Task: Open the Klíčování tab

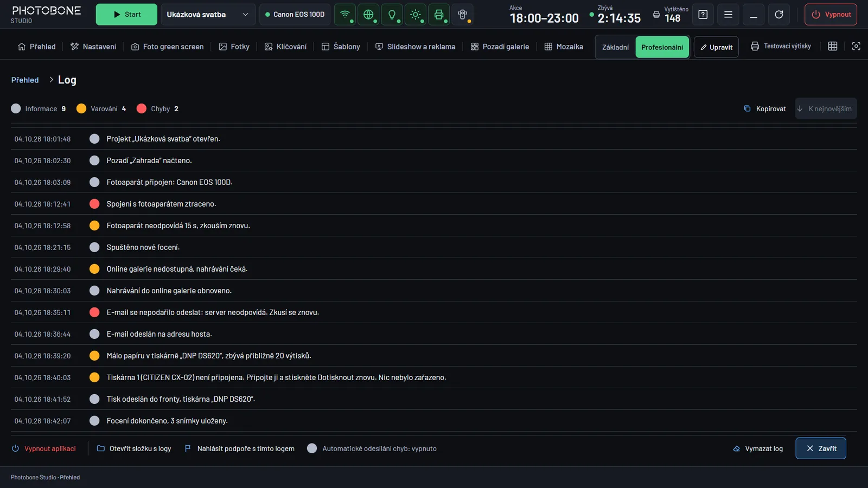Action: 285,47
